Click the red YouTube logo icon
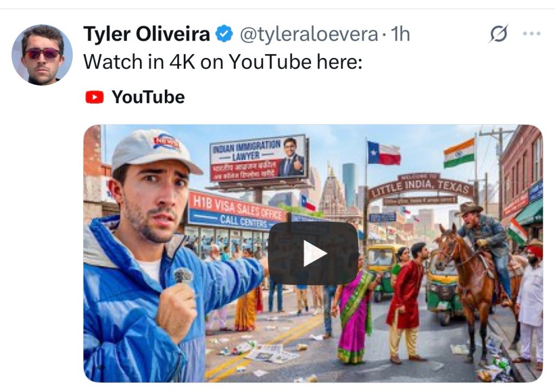The height and width of the screenshot is (392, 555). [94, 97]
